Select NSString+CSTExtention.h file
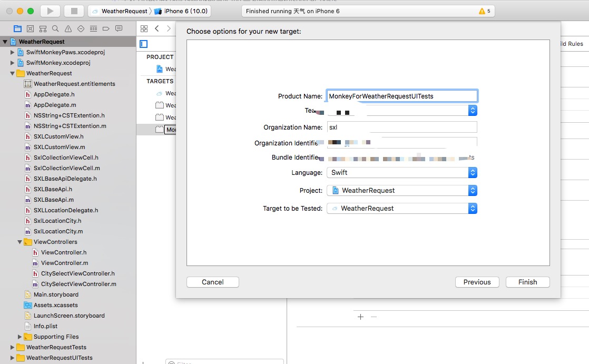 click(x=69, y=115)
